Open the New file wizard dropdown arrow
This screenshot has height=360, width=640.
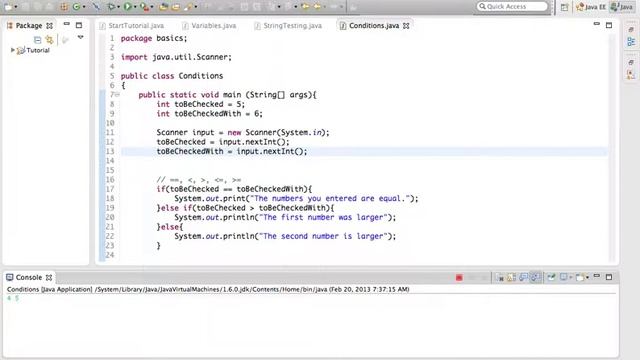16,7
